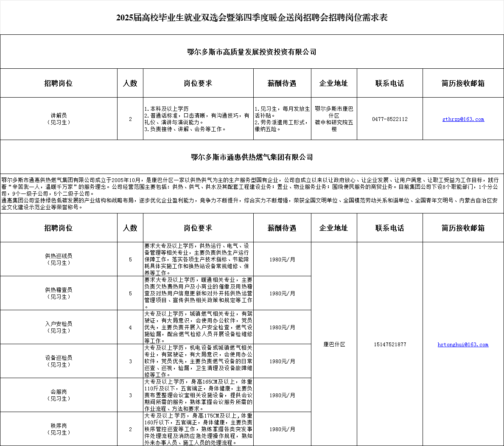Viewport: 504px width, 446px height.
Task: Click the 设备巡检员（见习生） position cell
Action: coord(59,362)
